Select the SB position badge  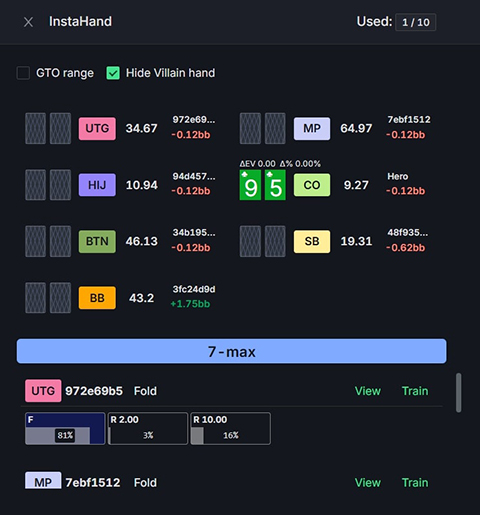312,241
